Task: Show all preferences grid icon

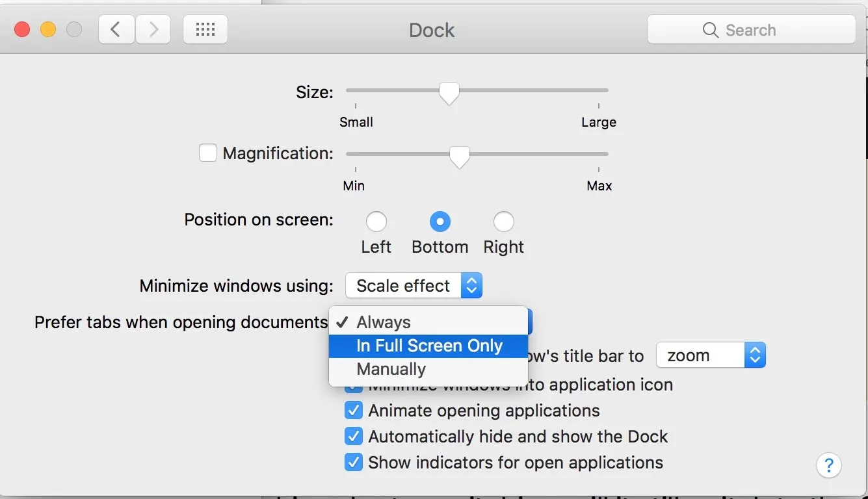Action: (x=205, y=30)
